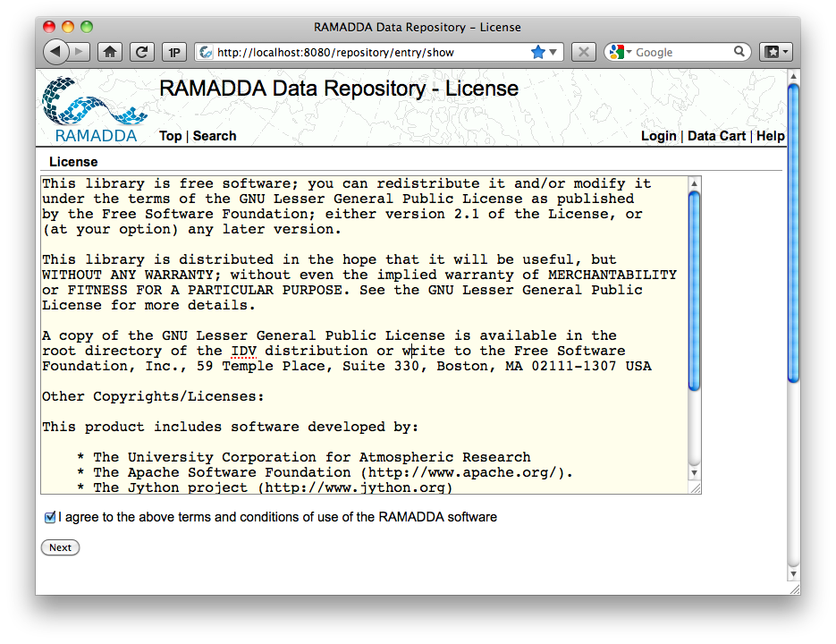Click the underlined word IDV in license
The width and height of the screenshot is (836, 644).
point(244,352)
